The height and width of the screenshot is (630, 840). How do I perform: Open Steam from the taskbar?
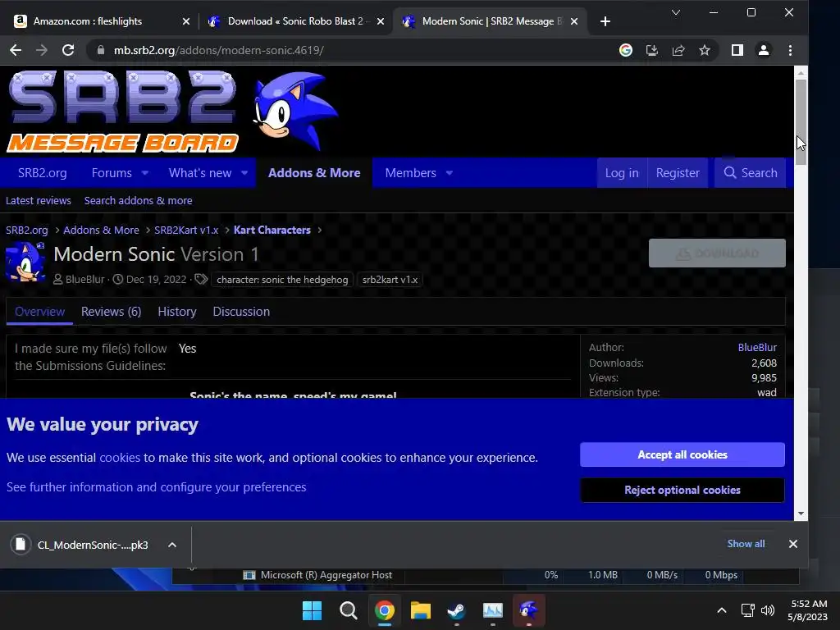pos(456,610)
